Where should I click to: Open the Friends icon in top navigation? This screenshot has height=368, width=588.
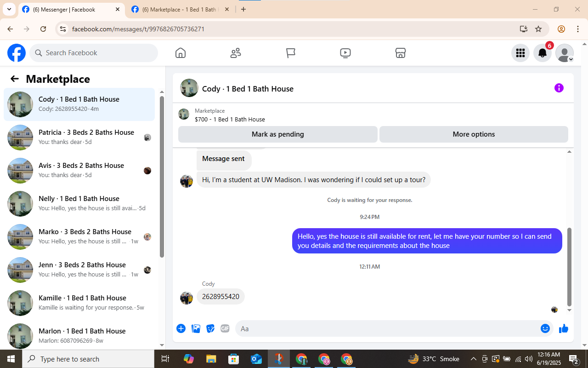tap(236, 53)
